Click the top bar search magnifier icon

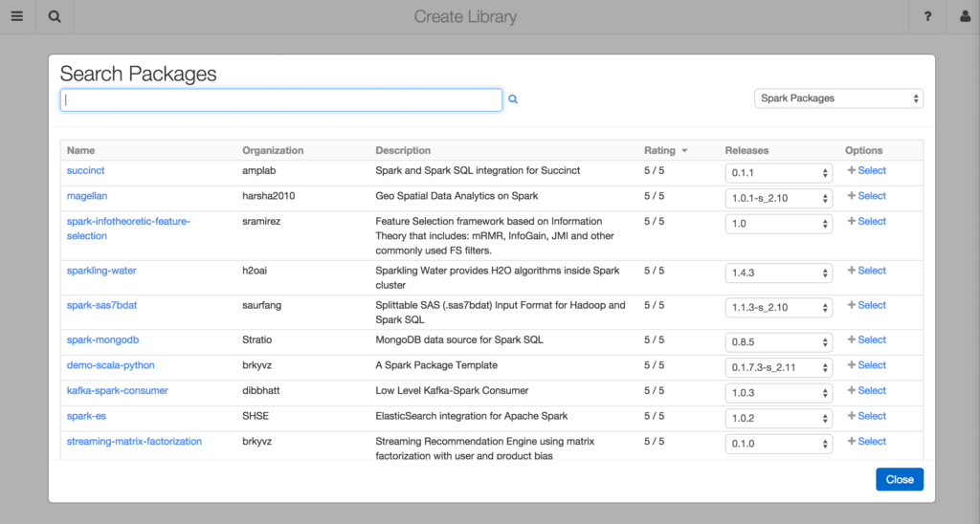[55, 16]
